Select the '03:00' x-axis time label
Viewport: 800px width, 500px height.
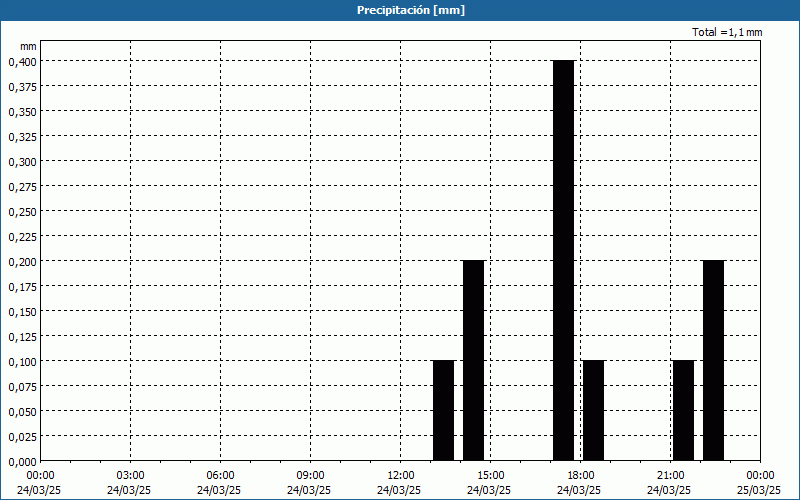[131, 476]
